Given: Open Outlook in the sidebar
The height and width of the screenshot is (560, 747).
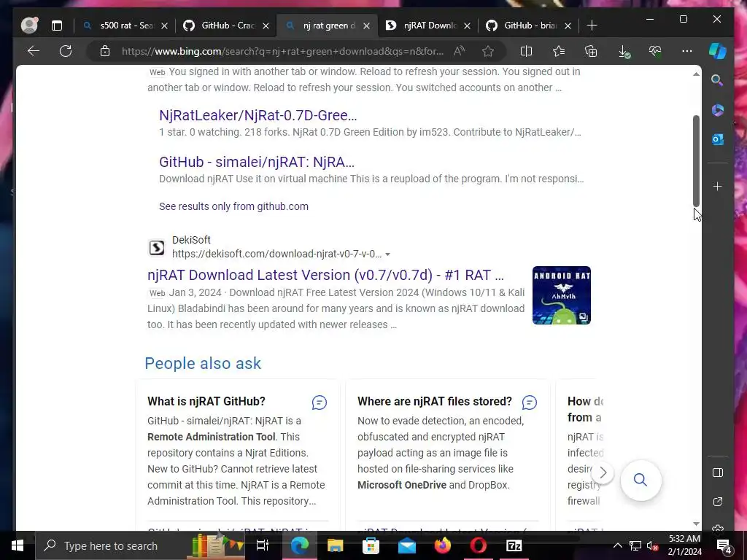Looking at the screenshot, I should coord(718,139).
